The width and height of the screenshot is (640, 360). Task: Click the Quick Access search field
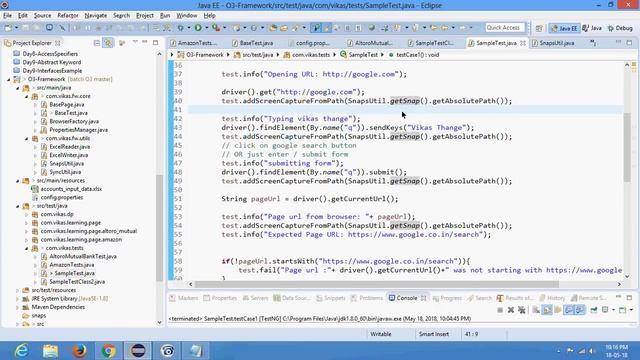505,28
